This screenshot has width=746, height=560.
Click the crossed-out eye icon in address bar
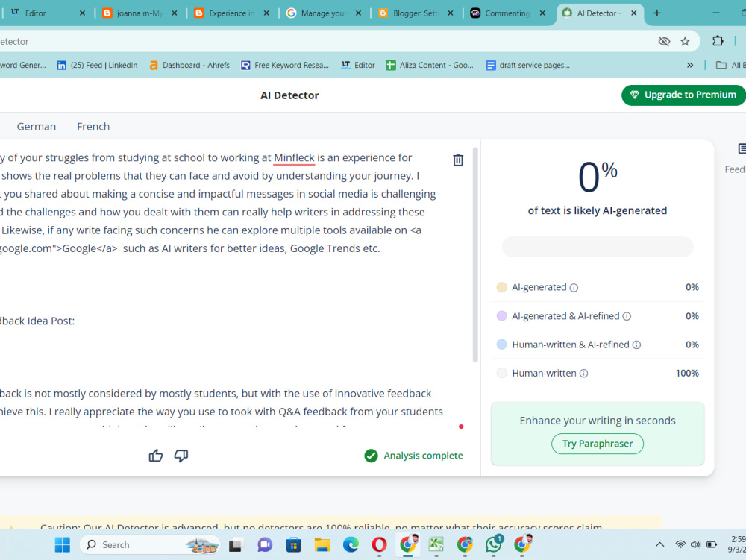664,41
